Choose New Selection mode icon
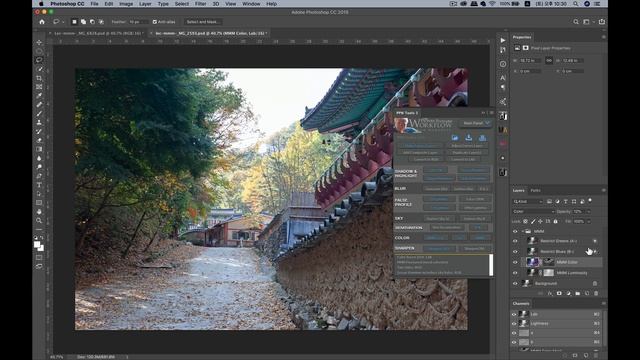 74,22
